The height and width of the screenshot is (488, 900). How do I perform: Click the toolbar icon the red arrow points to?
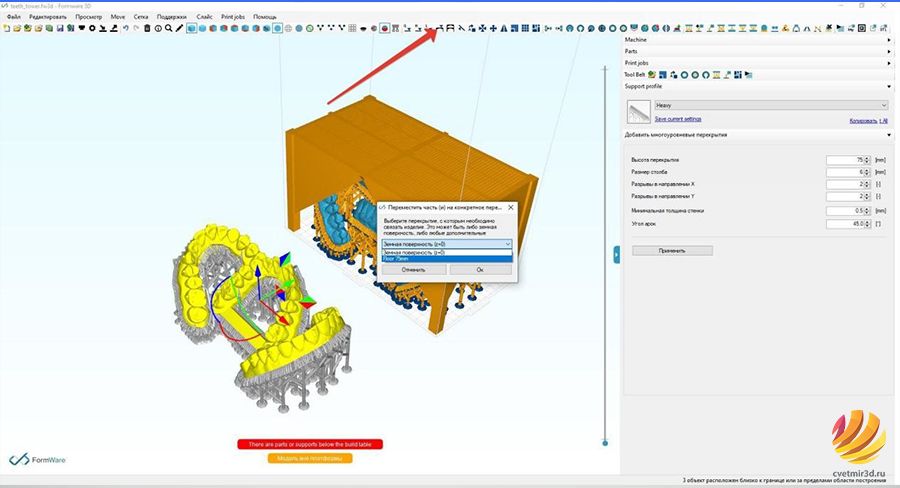coord(440,28)
